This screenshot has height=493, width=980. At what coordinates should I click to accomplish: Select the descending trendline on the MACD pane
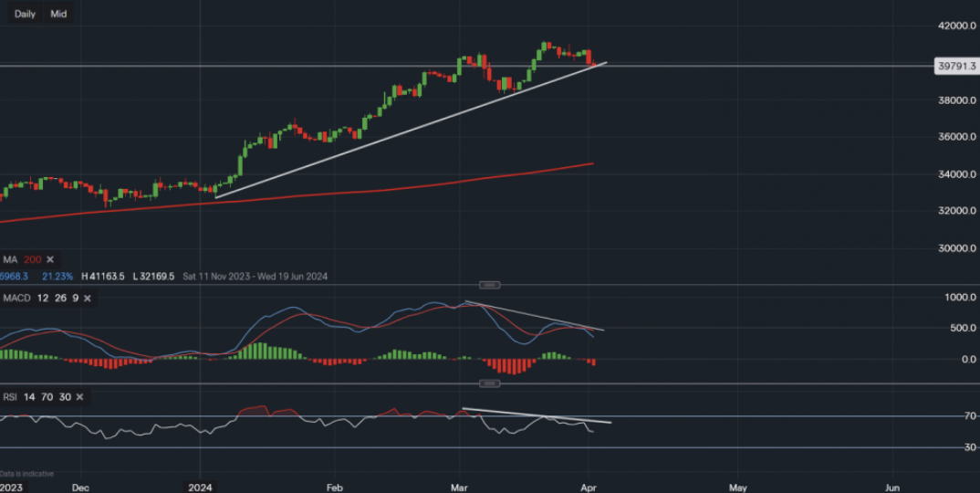point(534,315)
